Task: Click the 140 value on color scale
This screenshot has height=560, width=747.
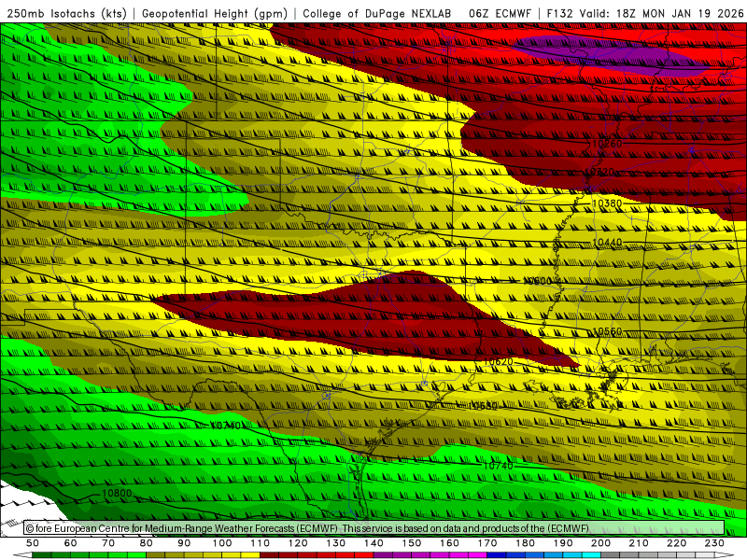Action: 373,543
